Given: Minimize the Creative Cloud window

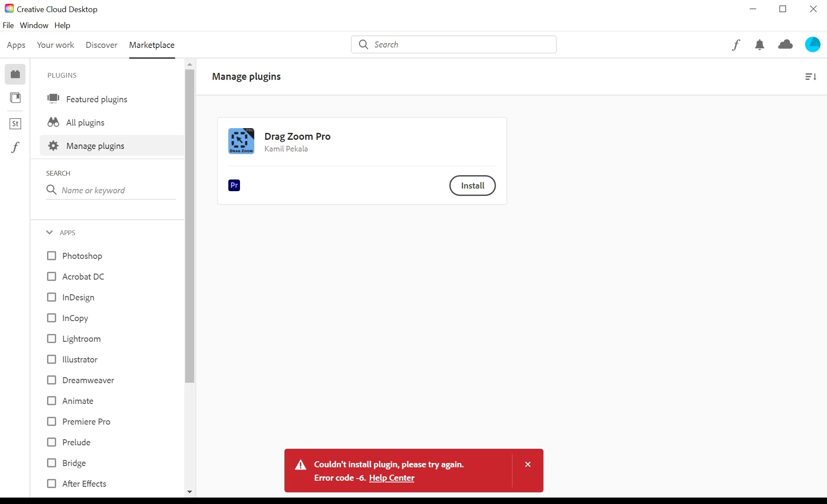Looking at the screenshot, I should pos(753,9).
